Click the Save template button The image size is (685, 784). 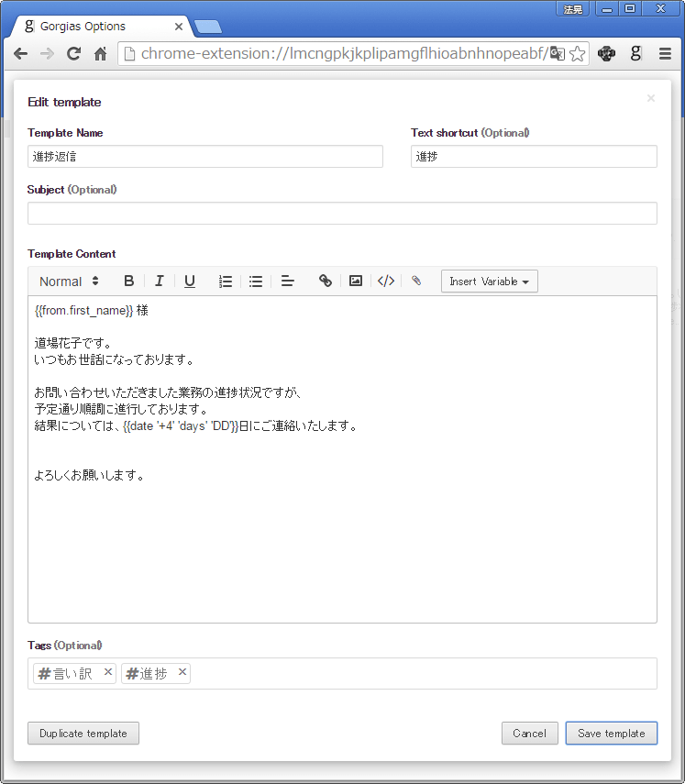tap(611, 734)
